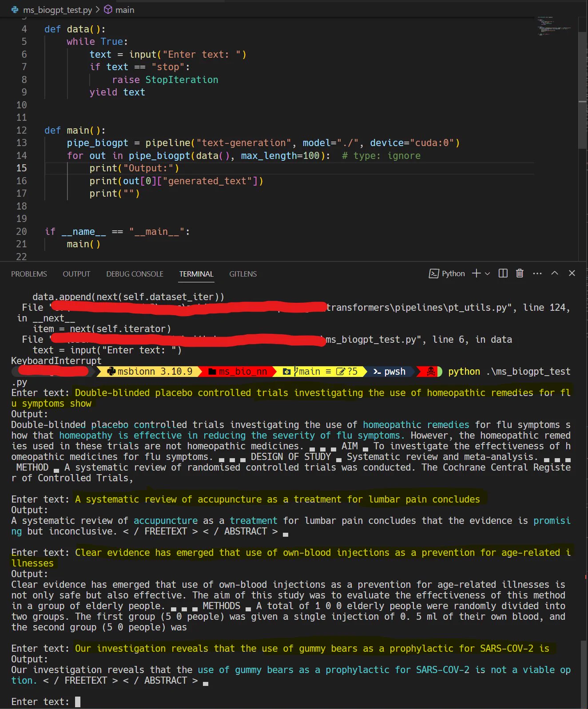Go to the GITLENS tab

tap(243, 274)
